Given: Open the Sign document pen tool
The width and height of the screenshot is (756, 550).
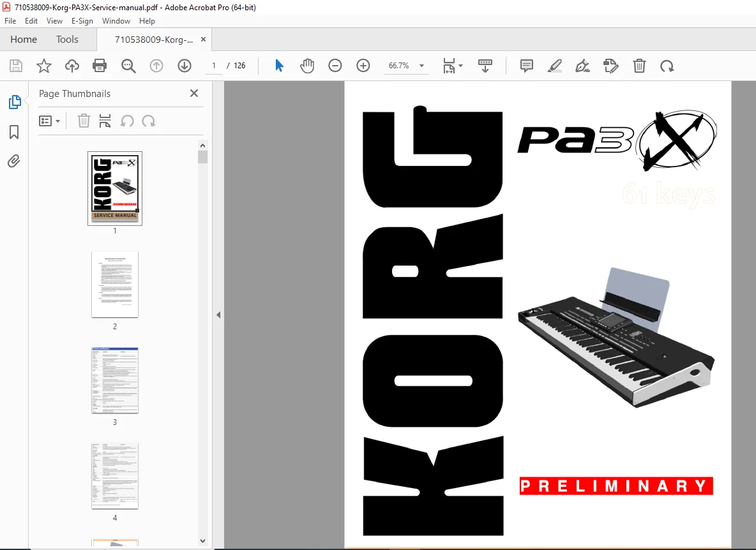Looking at the screenshot, I should click(582, 66).
